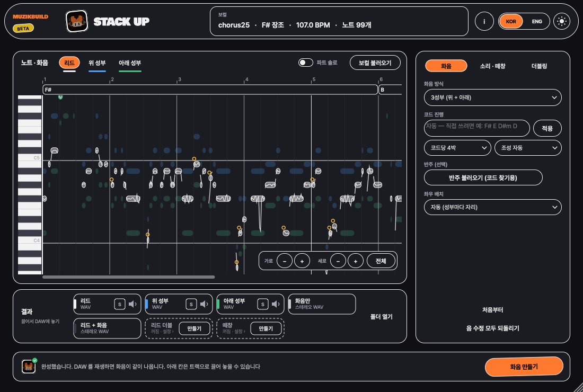Zoom in horizontally with 가로 plus button
Viewport: 583px width, 392px height.
[302, 261]
